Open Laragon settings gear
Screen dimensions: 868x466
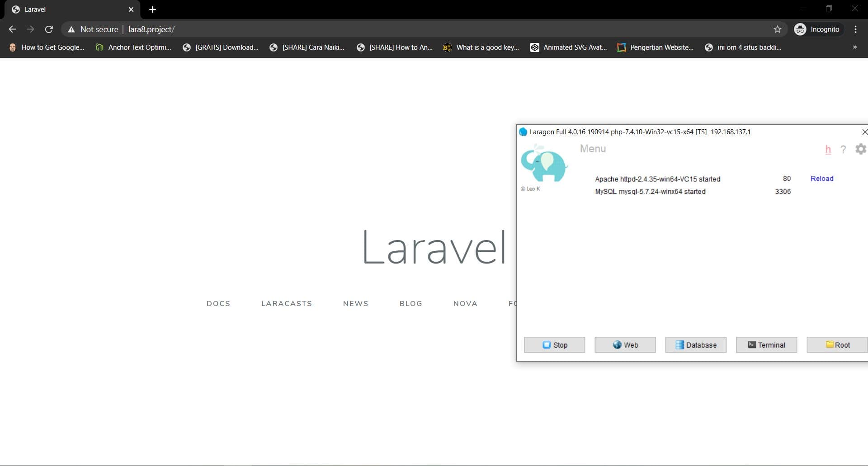click(861, 149)
